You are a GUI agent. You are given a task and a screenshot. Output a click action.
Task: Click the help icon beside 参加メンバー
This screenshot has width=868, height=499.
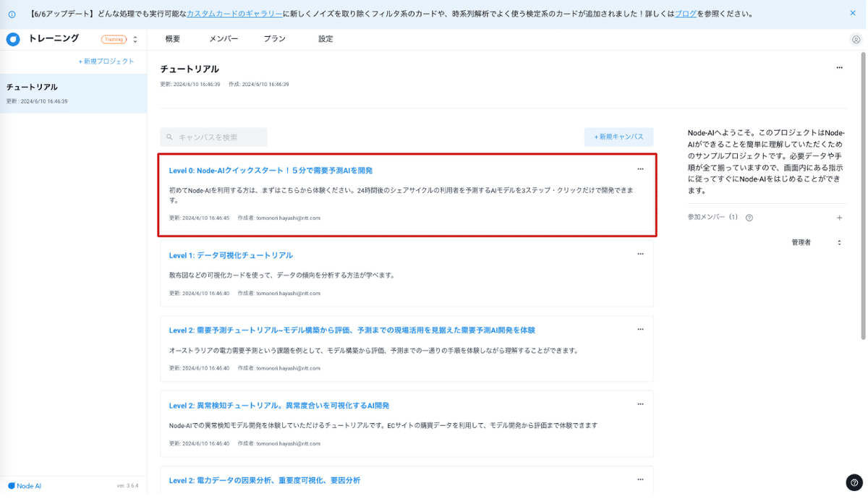click(749, 218)
